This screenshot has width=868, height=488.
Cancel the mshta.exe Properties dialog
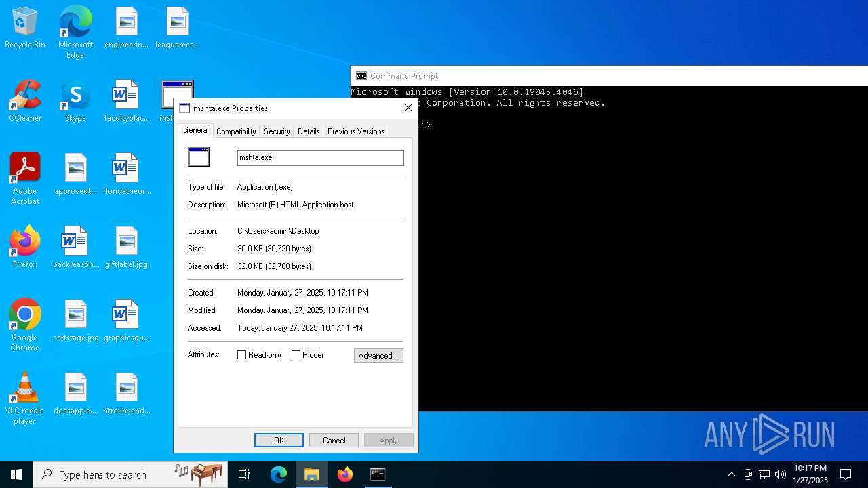coord(334,441)
